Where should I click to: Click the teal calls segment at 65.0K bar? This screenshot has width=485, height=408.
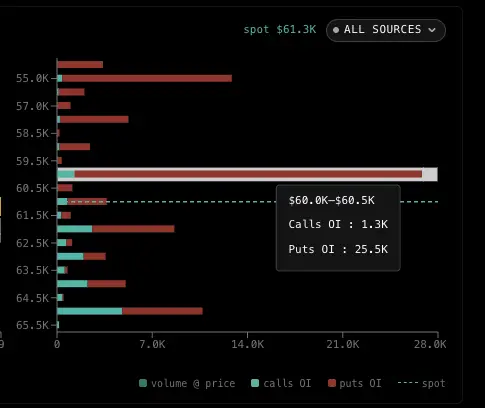(90, 311)
